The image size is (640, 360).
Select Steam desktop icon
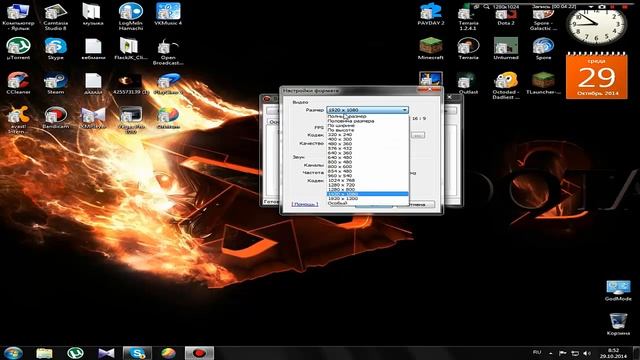click(56, 83)
